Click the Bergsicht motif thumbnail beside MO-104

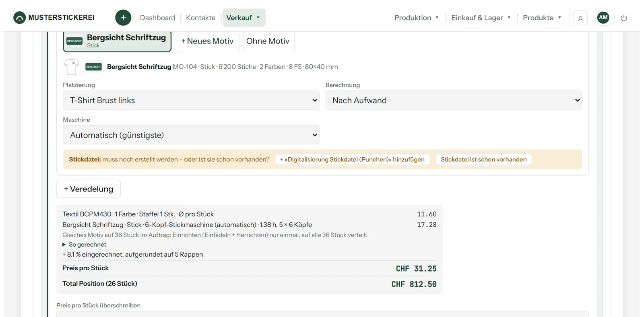click(93, 67)
